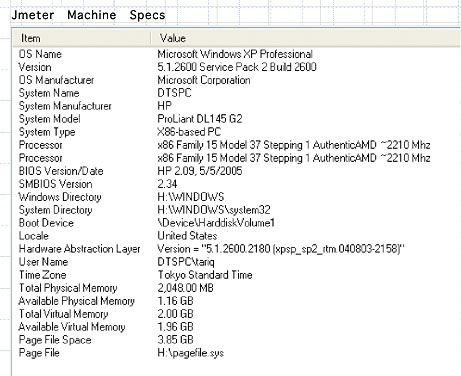Select the System Type row
The image size is (461, 376).
[x=237, y=132]
